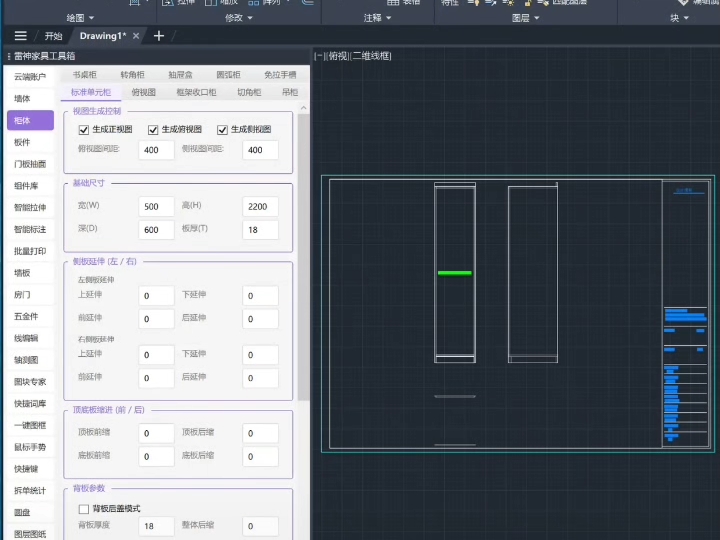The width and height of the screenshot is (720, 540).
Task: Click the 底板后缩 input field
Action: pos(260,456)
